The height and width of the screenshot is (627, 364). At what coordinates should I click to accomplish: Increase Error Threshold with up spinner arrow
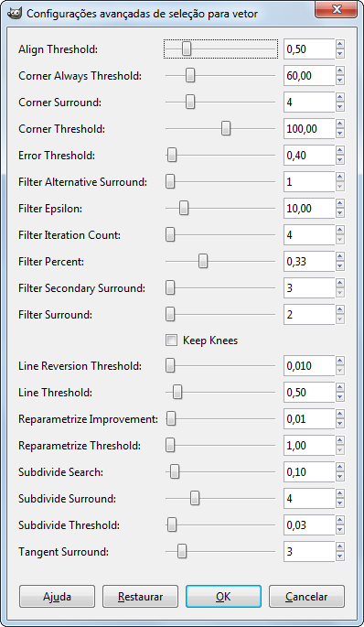pos(340,151)
